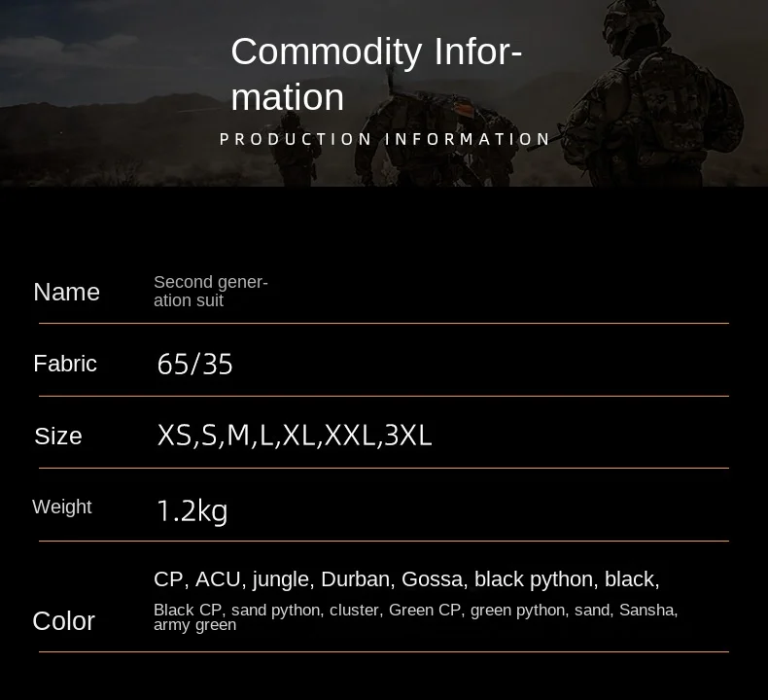Click the Commodity Information heading

click(376, 74)
